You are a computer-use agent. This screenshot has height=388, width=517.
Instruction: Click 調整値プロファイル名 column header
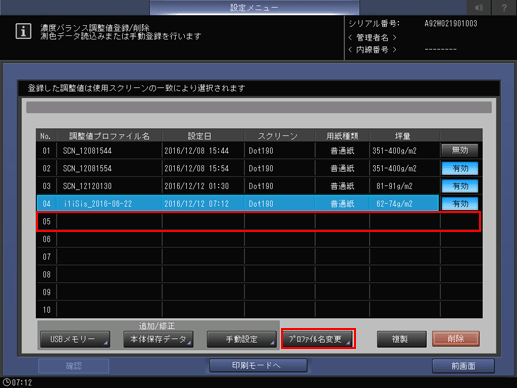coord(109,136)
